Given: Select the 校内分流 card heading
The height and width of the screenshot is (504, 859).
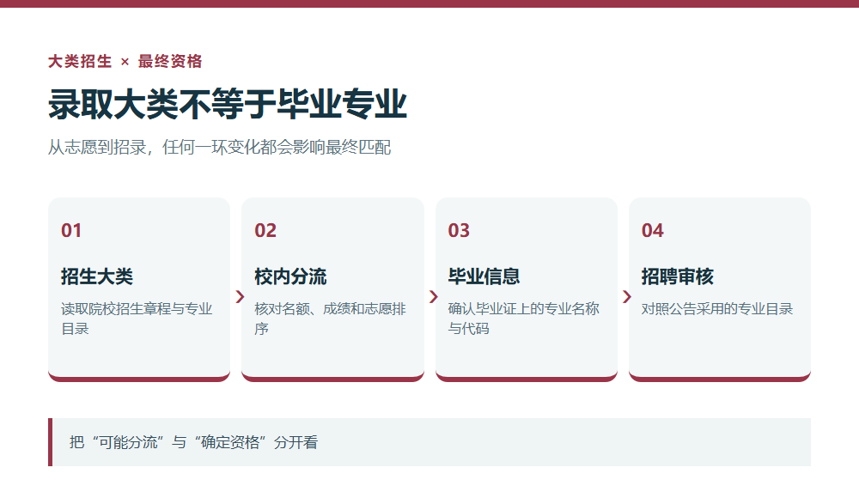Looking at the screenshot, I should (x=290, y=276).
